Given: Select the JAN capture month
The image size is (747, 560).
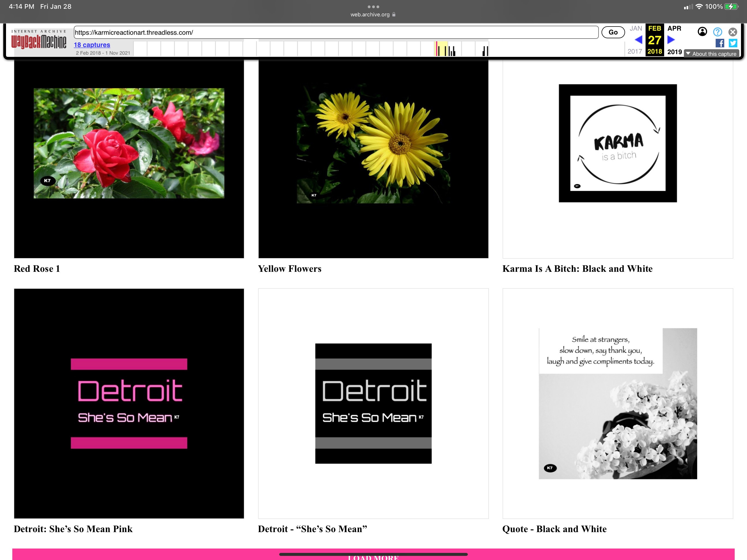Looking at the screenshot, I should pos(635,29).
